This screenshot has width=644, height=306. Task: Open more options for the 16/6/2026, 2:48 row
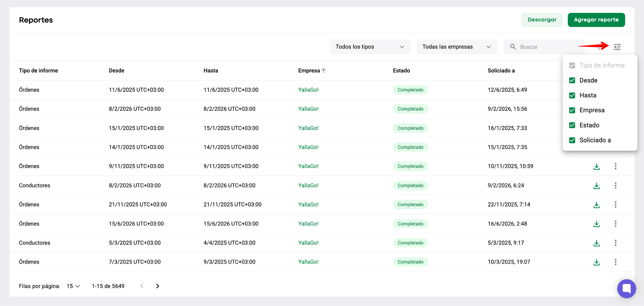pyautogui.click(x=615, y=224)
